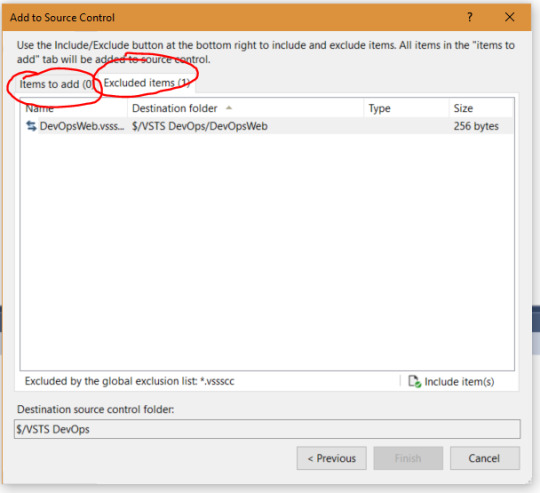Click the Destination source control folder field
This screenshot has width=540, height=493.
click(x=267, y=429)
